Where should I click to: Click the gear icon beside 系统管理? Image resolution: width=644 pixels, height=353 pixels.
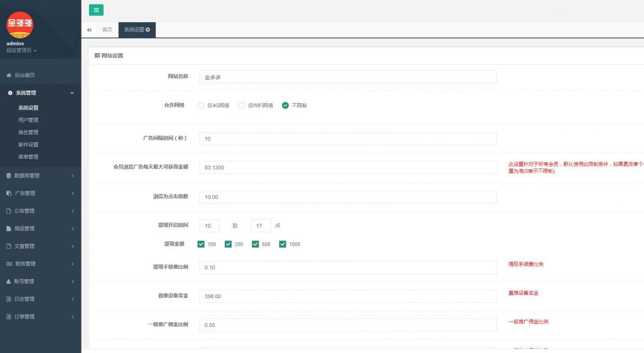pos(10,93)
